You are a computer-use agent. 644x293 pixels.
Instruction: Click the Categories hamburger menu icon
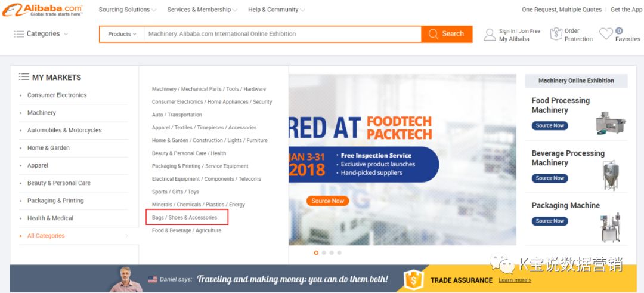pyautogui.click(x=19, y=34)
